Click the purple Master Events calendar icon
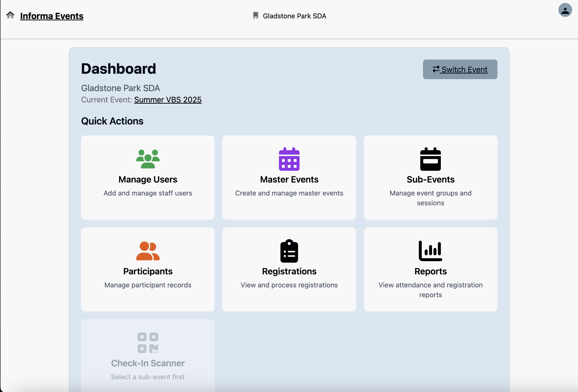 pyautogui.click(x=289, y=159)
